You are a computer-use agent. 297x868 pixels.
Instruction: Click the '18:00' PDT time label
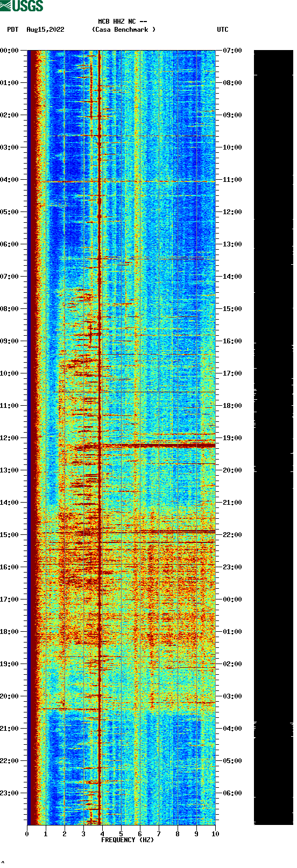click(x=9, y=632)
